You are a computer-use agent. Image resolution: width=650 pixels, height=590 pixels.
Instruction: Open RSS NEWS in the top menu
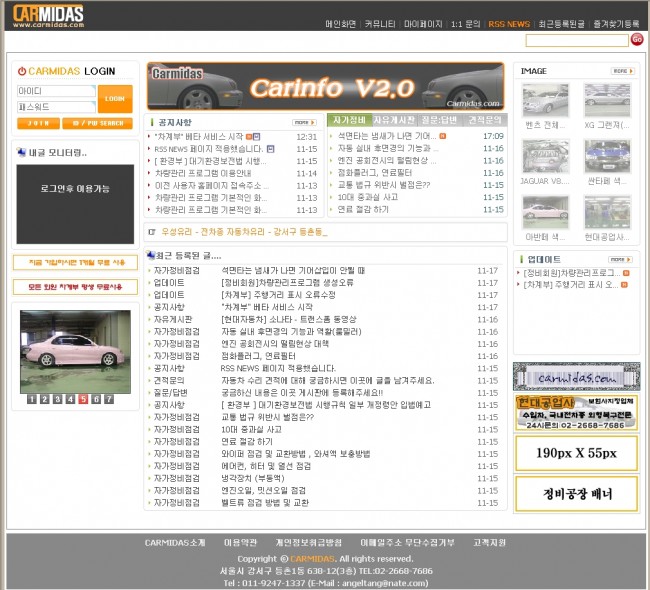point(508,23)
